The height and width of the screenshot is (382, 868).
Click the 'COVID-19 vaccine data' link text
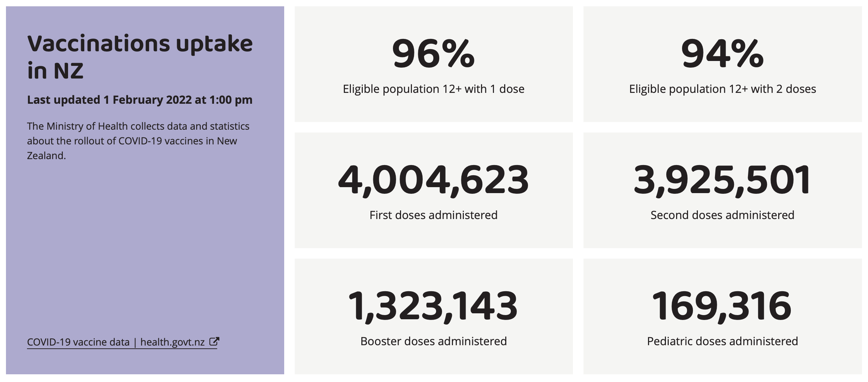coord(78,342)
